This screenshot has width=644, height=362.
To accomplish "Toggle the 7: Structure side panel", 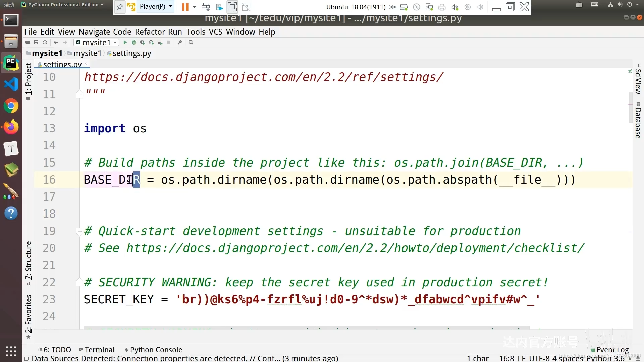I will click(29, 262).
